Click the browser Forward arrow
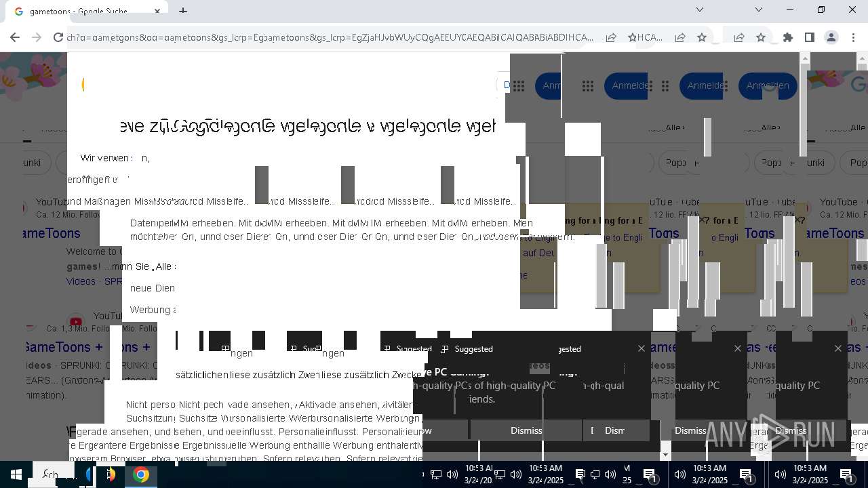868x488 pixels. [37, 38]
